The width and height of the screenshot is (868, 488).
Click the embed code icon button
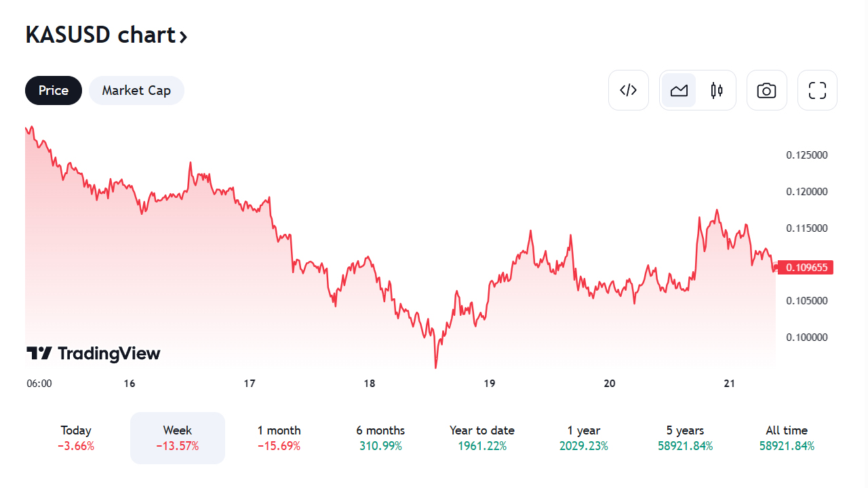pyautogui.click(x=629, y=90)
